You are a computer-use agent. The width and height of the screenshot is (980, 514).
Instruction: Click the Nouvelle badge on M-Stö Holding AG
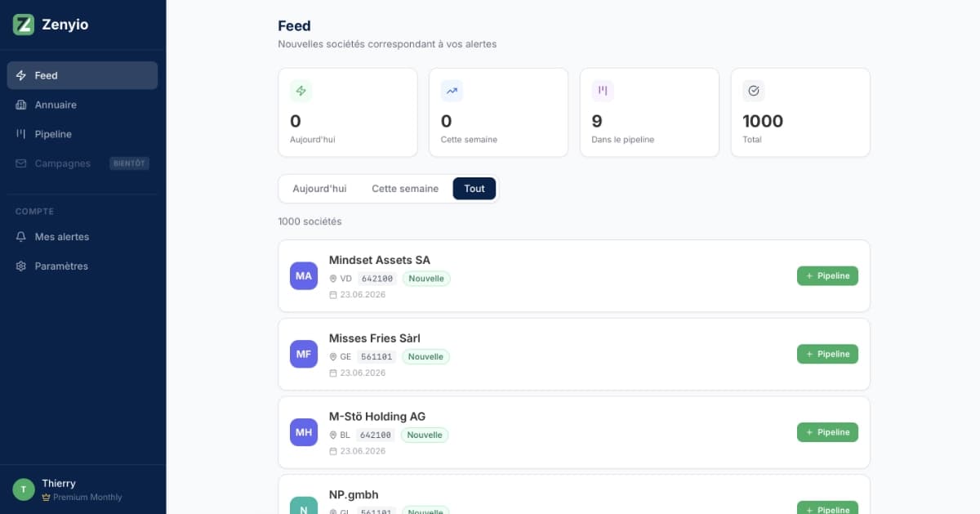425,436
